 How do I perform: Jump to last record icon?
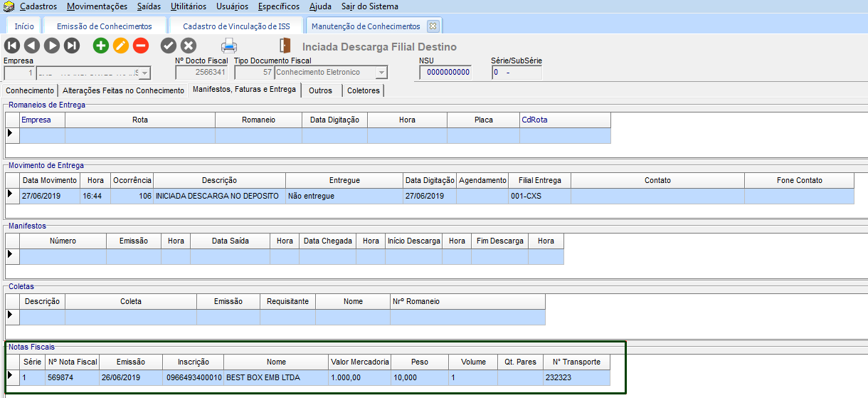pyautogui.click(x=72, y=46)
